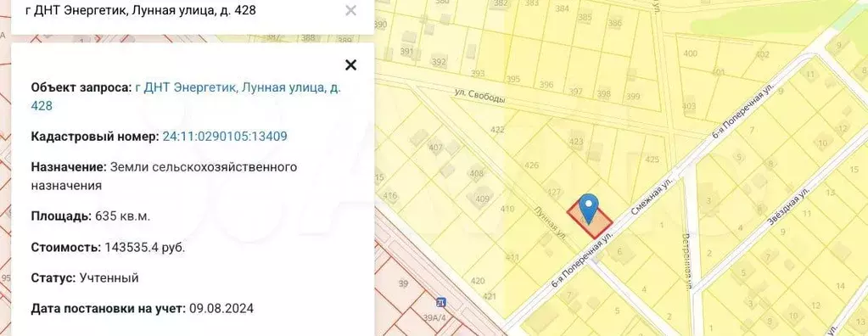Screen dimensions: 868x336
Task: Click parcel number 416 on map
Action: (x=390, y=195)
